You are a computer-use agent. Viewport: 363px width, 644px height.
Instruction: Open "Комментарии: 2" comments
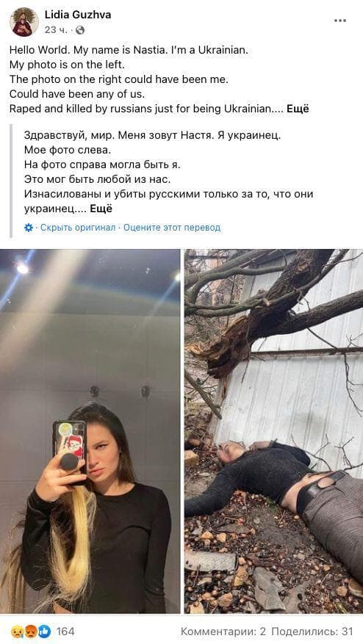point(224,632)
